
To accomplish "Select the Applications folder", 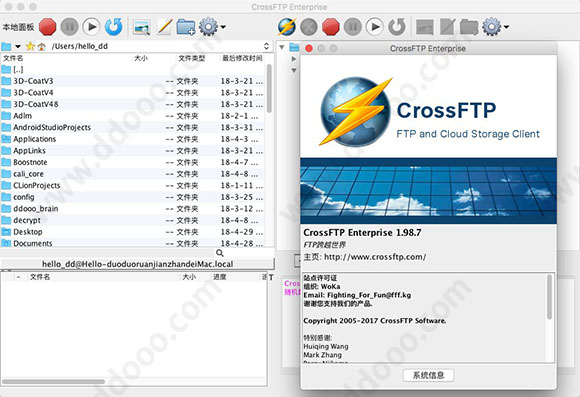I will tap(132, 139).
